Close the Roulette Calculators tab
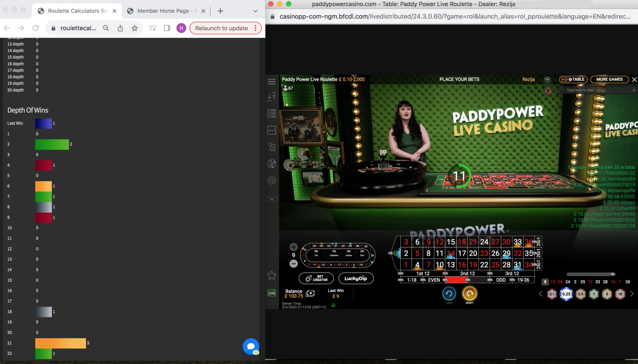Screen dimensions: 638x364 coord(114,11)
